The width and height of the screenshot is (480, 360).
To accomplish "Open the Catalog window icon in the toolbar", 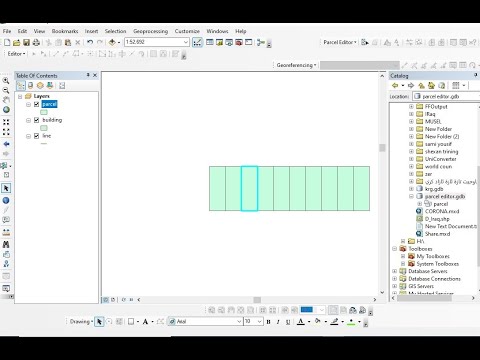I will [219, 42].
